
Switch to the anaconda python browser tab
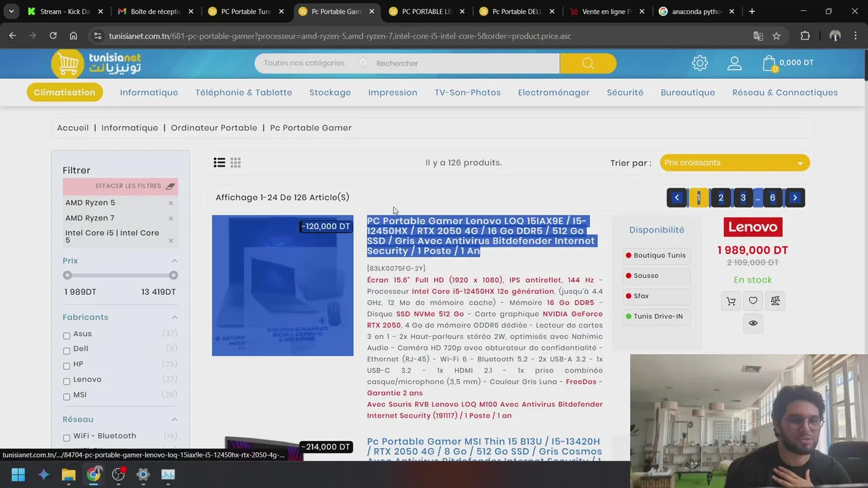(696, 12)
